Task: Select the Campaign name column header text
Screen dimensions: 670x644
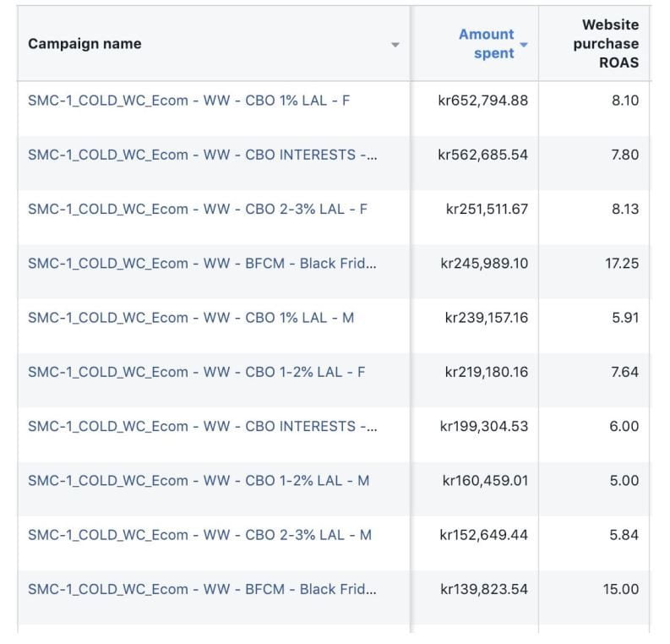Action: 84,44
